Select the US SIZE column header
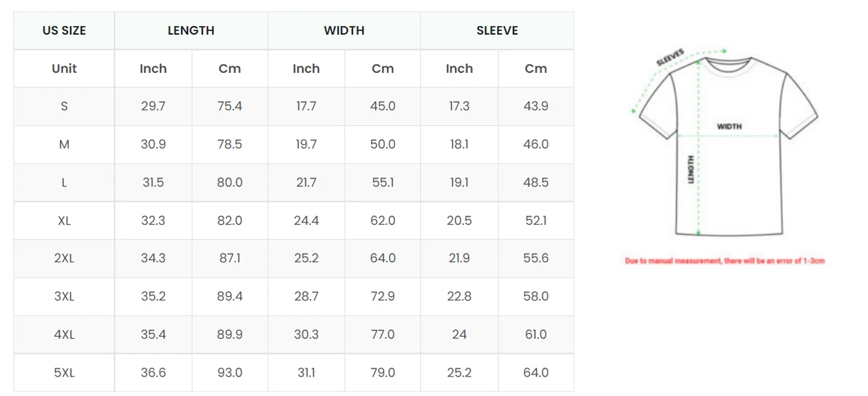The image size is (868, 396). (x=64, y=30)
